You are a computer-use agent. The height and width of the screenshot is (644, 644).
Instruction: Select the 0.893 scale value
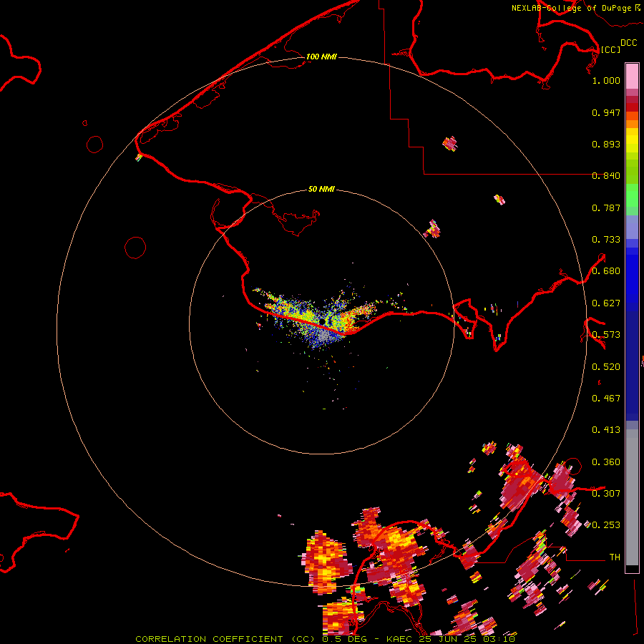click(x=606, y=144)
